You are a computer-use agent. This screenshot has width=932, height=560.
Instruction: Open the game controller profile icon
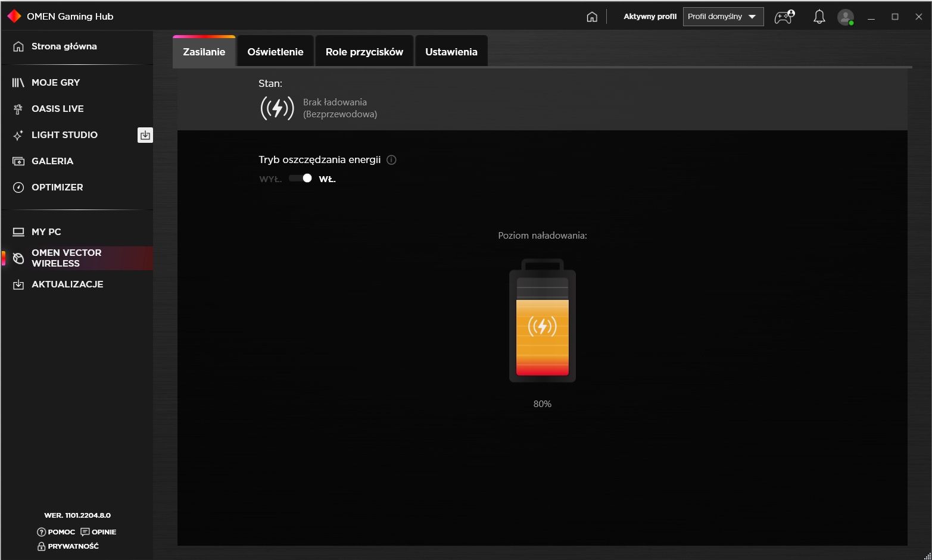click(784, 17)
